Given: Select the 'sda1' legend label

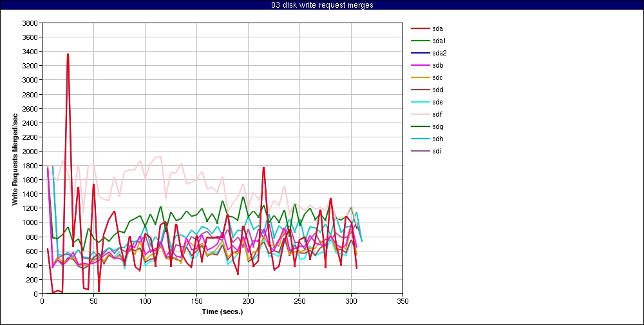Looking at the screenshot, I should (439, 41).
